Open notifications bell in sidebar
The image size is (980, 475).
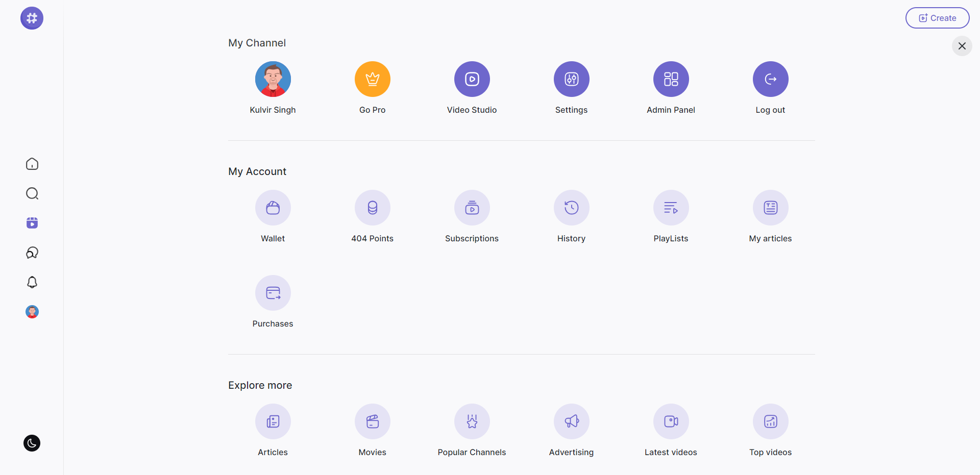click(x=32, y=282)
